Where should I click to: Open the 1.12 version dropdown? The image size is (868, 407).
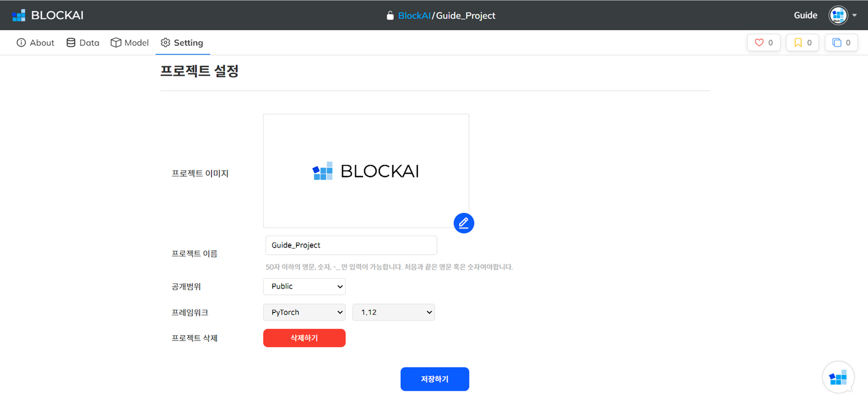(393, 312)
